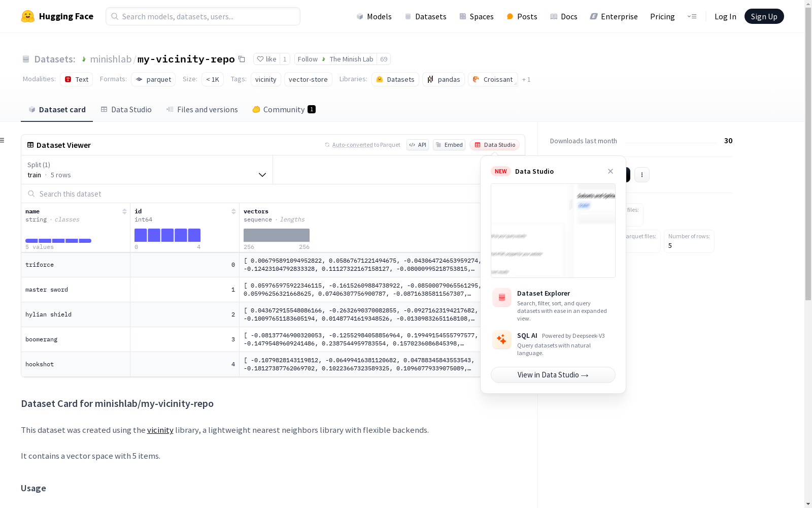Viewport: 812px width, 508px height.
Task: Click the id column histogram bars
Action: pyautogui.click(x=167, y=235)
